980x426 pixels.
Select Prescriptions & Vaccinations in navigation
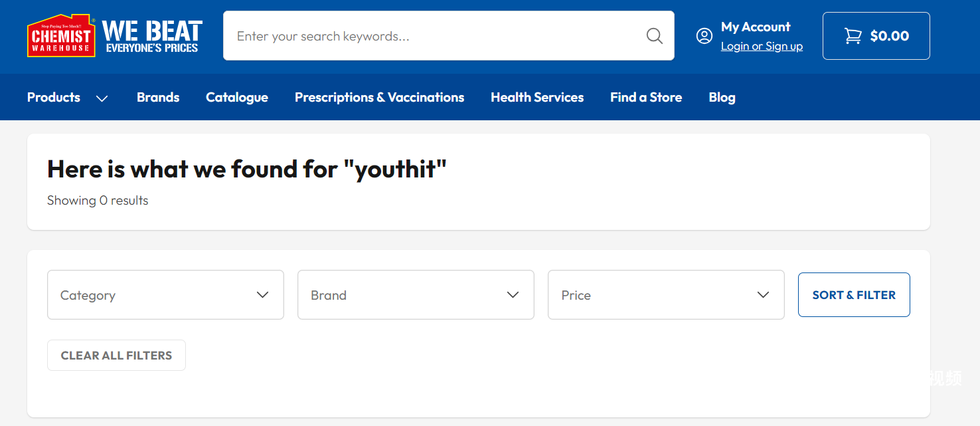pyautogui.click(x=379, y=98)
